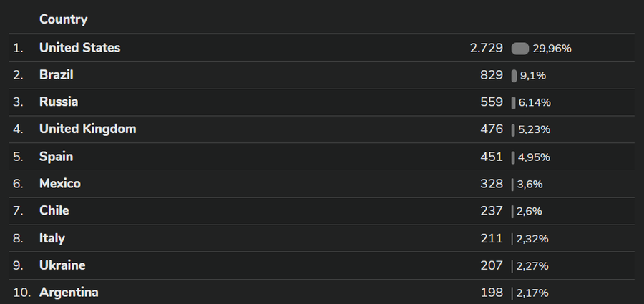Screen dimensions: 644x304
Task: Select the Spain country name
Action: point(57,157)
